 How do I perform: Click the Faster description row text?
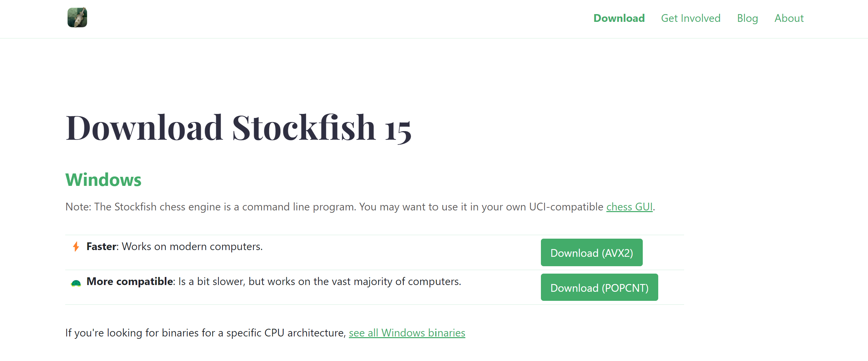[x=174, y=246]
